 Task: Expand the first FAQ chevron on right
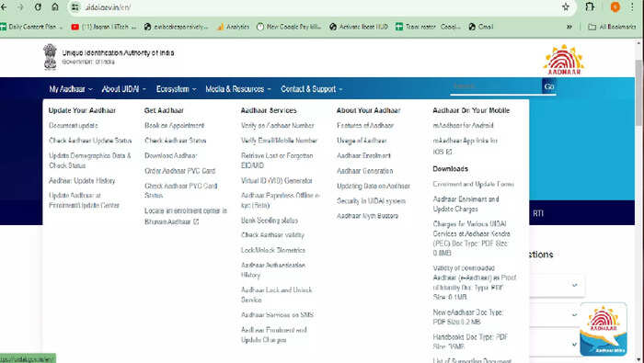(x=575, y=285)
